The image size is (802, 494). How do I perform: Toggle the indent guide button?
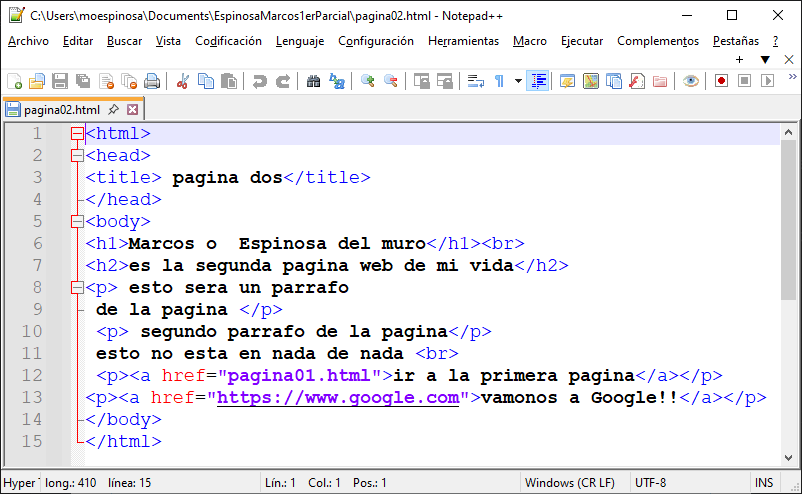[x=539, y=81]
